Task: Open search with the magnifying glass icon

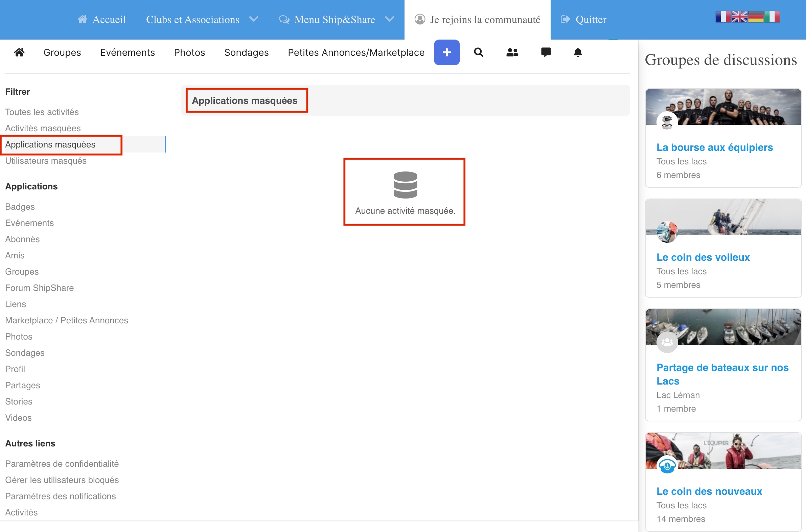Action: 479,52
